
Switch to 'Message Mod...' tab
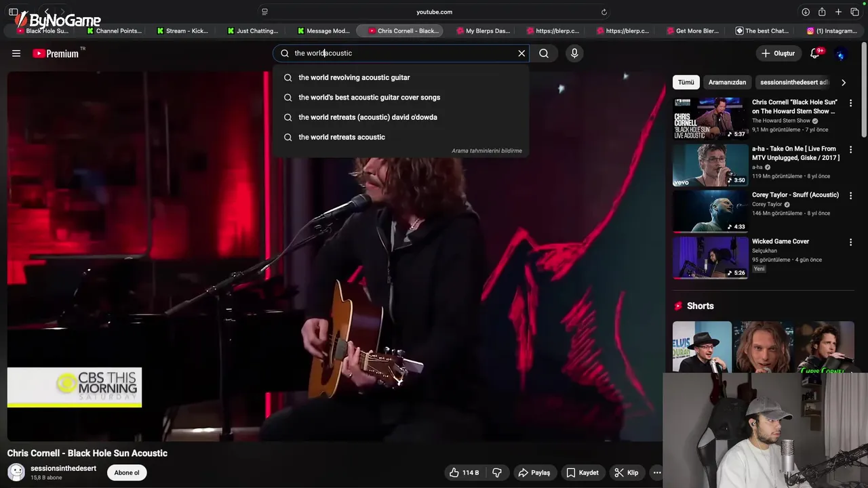tap(323, 30)
